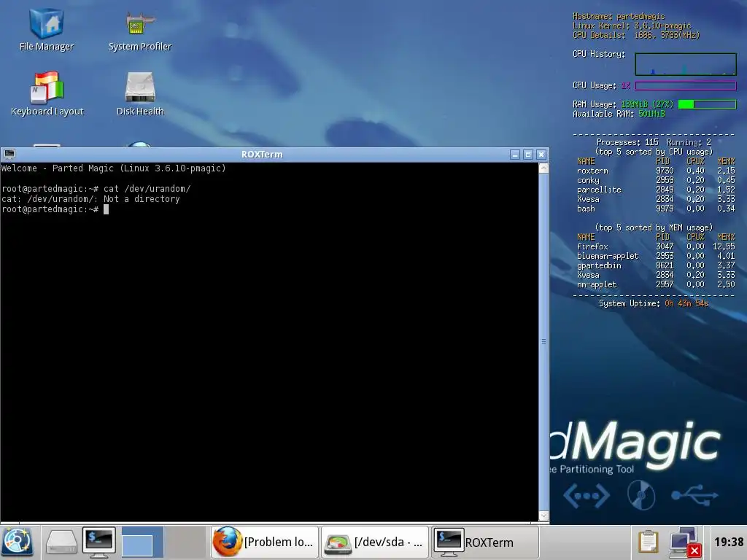Switch to the Firefox "Problem lo..." taskbar window

tap(264, 542)
